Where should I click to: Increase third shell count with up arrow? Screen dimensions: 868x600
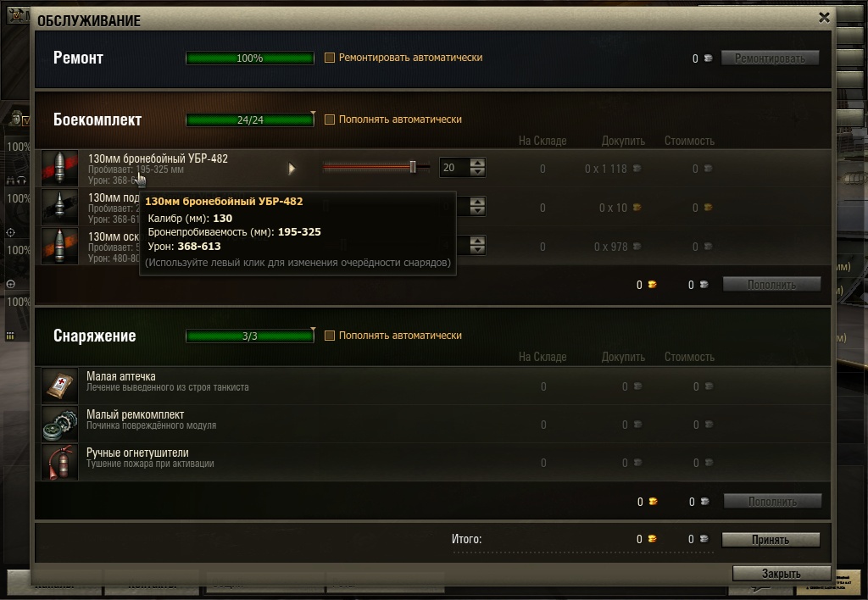point(477,240)
